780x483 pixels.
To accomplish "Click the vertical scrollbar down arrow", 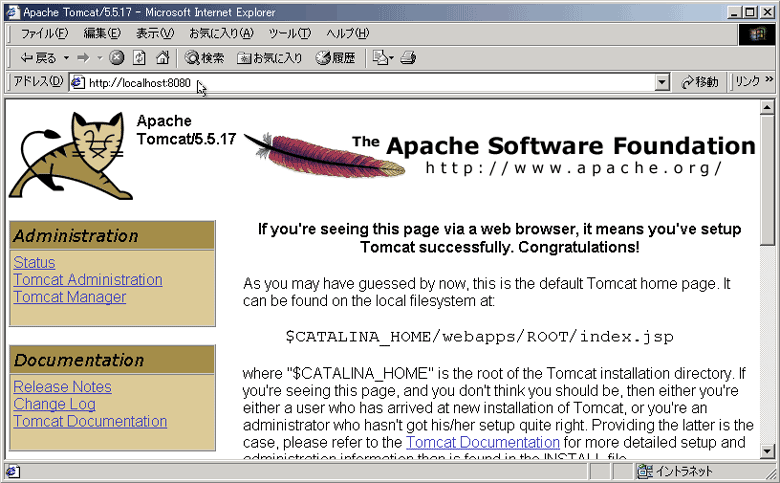I will 767,451.
